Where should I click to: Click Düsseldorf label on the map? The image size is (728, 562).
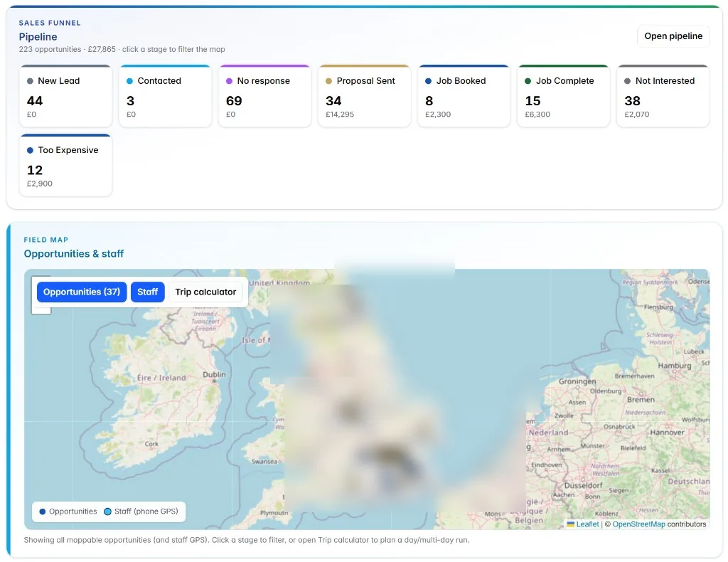[x=583, y=485]
